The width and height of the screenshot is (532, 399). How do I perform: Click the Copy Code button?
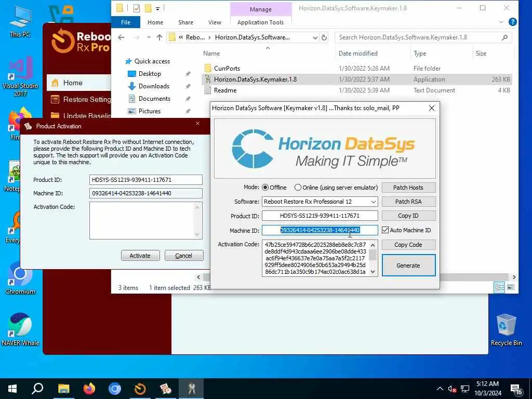point(408,245)
